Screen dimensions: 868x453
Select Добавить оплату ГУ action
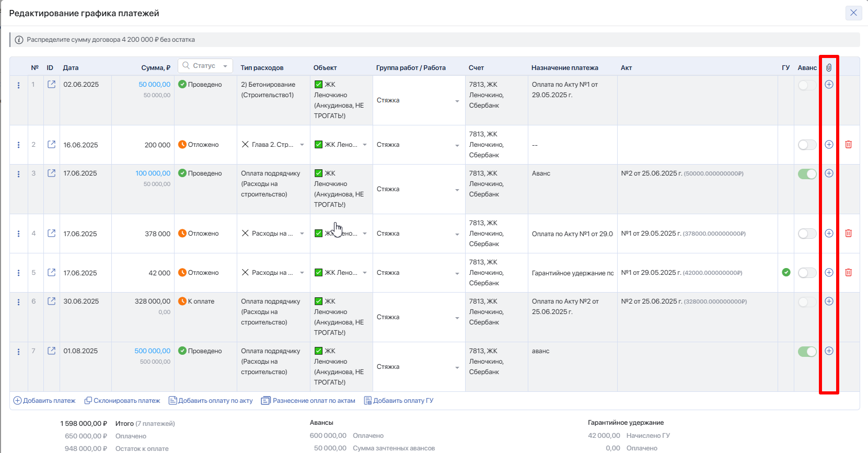click(399, 401)
